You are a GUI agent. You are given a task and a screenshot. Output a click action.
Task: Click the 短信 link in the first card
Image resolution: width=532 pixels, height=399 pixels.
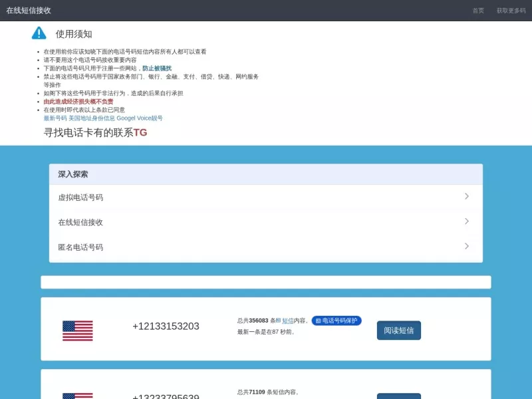click(288, 321)
